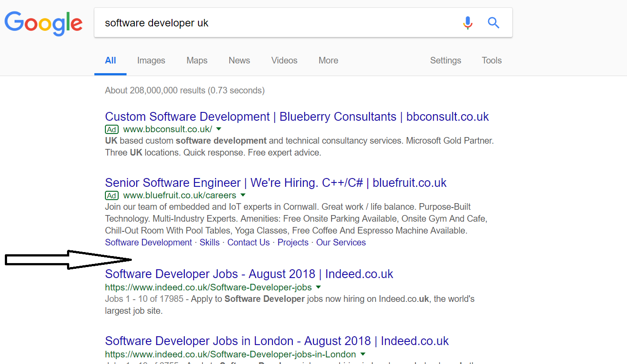Open Custom Software Development Blueberry Consultants ad
This screenshot has height=364, width=627.
[297, 117]
